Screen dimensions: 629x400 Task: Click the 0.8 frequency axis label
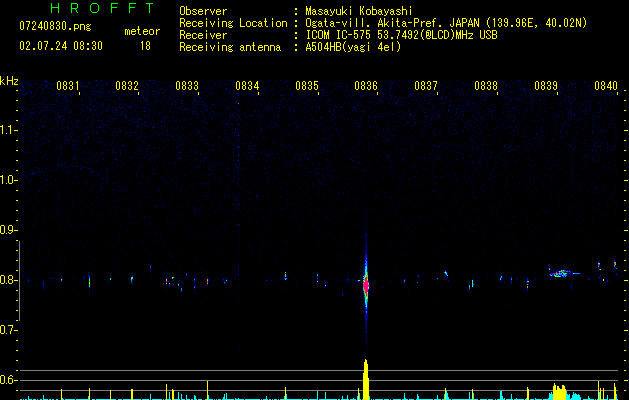(8, 280)
